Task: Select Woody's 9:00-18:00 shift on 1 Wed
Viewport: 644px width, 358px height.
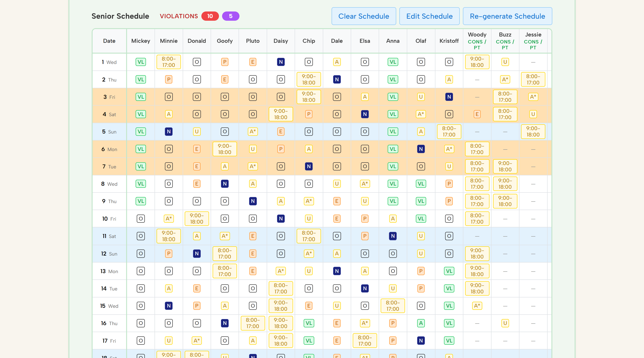Action: pos(477,62)
